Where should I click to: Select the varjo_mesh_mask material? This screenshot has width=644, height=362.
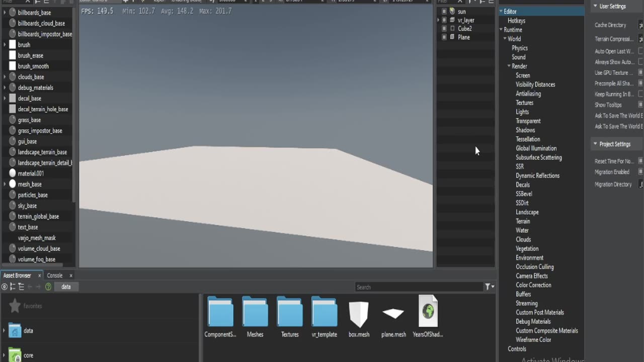(x=37, y=238)
